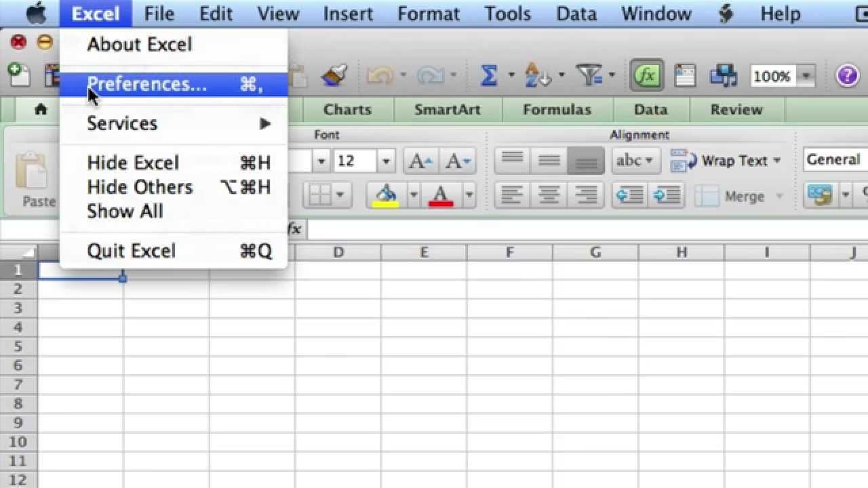This screenshot has height=488, width=868.
Task: Click the Format Painter brush icon
Action: point(334,76)
